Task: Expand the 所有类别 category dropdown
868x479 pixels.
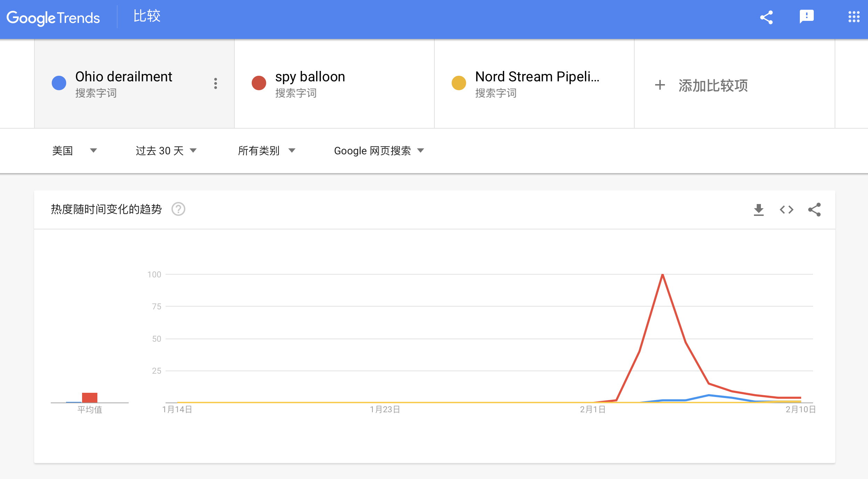Action: [x=266, y=151]
